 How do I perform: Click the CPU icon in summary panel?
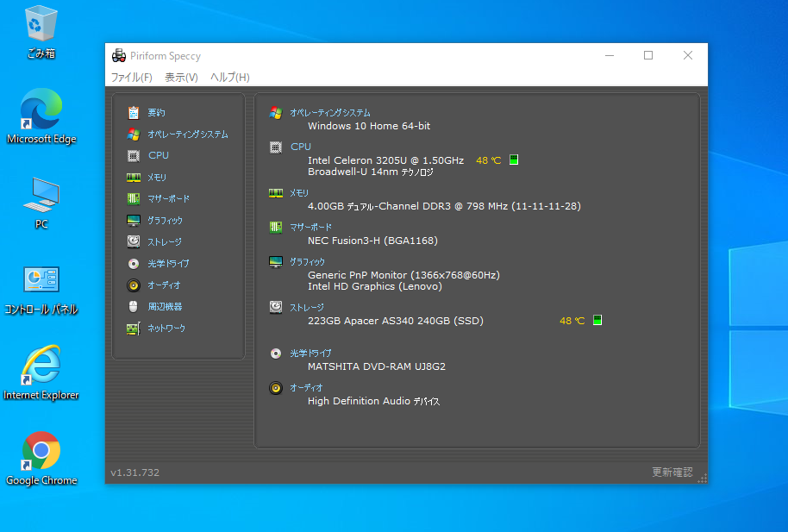pos(275,147)
